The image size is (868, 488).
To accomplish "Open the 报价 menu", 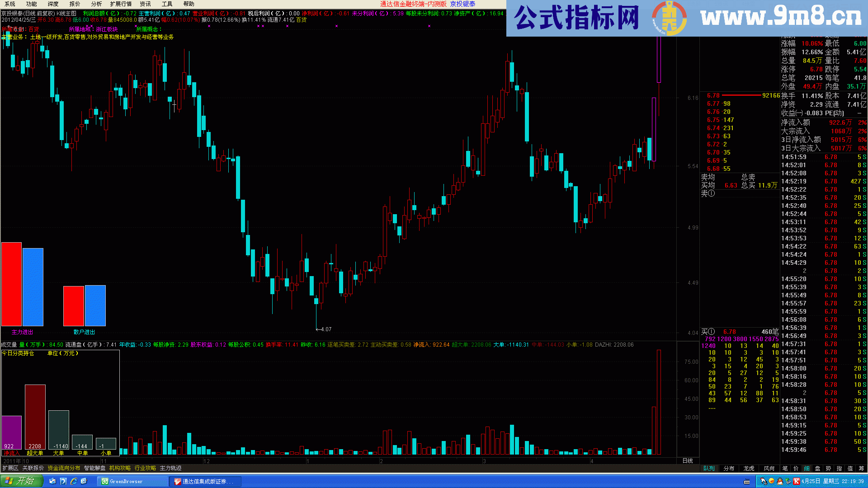I will [x=75, y=4].
